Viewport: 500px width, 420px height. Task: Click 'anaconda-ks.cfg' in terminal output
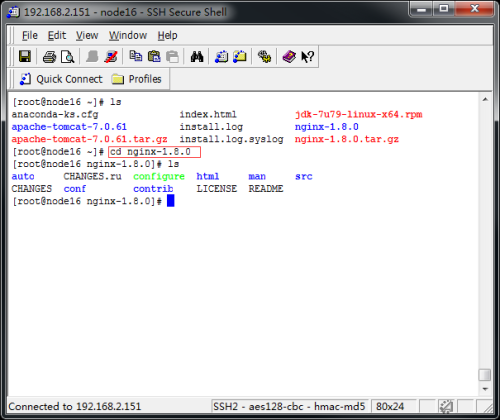tap(55, 115)
